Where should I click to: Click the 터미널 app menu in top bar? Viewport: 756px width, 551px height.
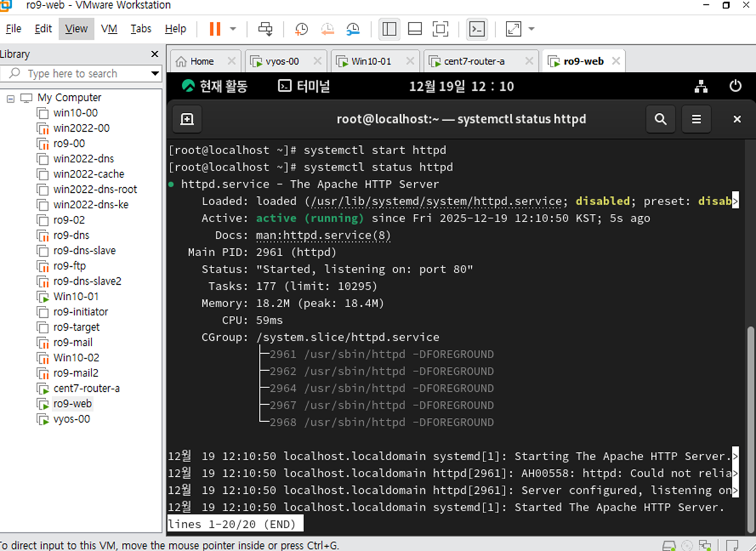point(304,86)
